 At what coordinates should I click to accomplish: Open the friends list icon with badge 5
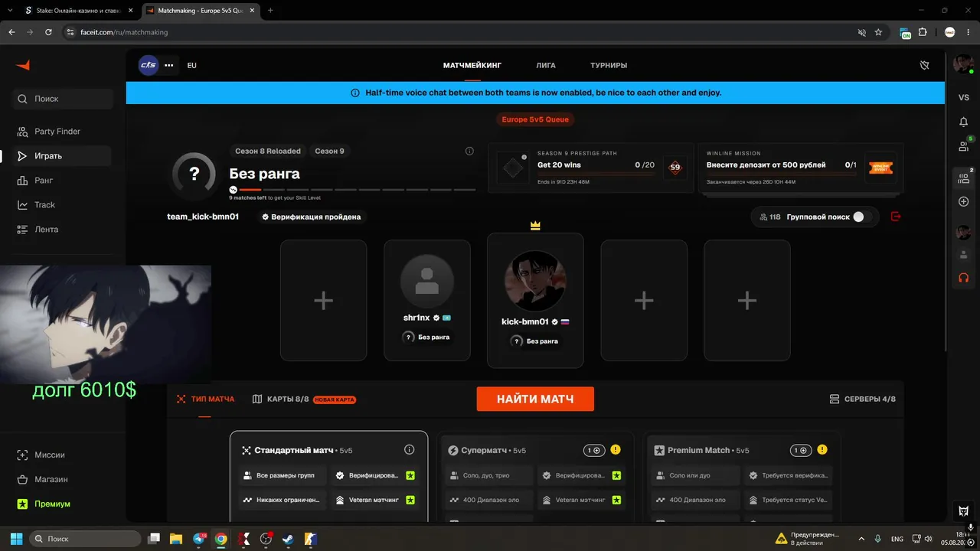[964, 145]
